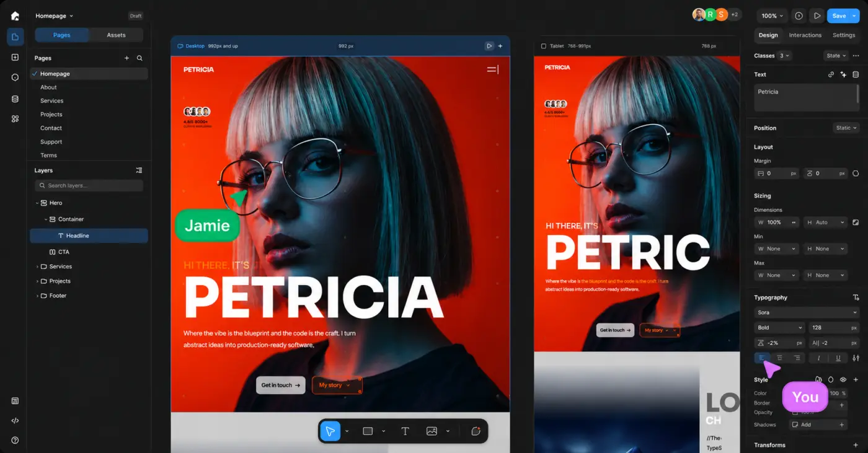Click the link icon in Text section
Viewport: 868px width, 453px height.
(x=831, y=74)
